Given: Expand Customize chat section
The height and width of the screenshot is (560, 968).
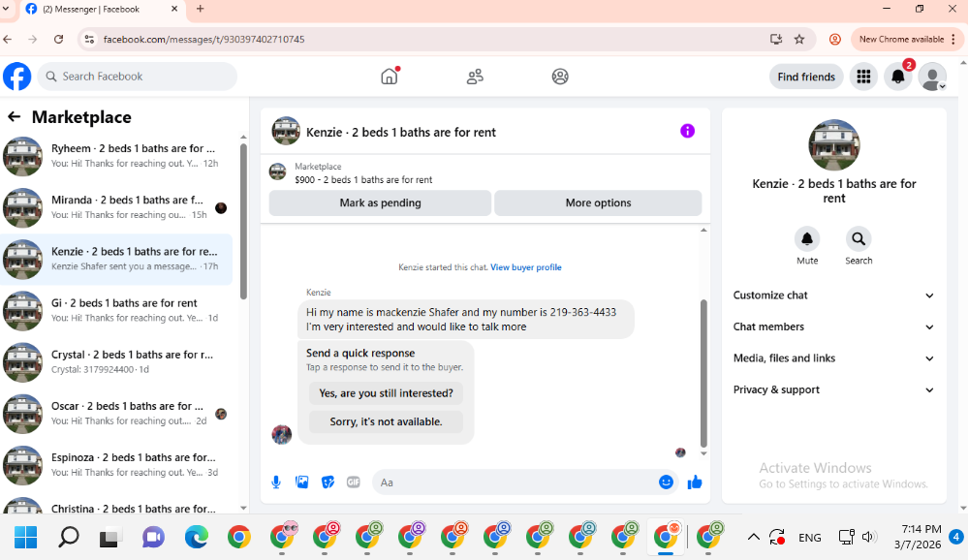Looking at the screenshot, I should tap(833, 296).
